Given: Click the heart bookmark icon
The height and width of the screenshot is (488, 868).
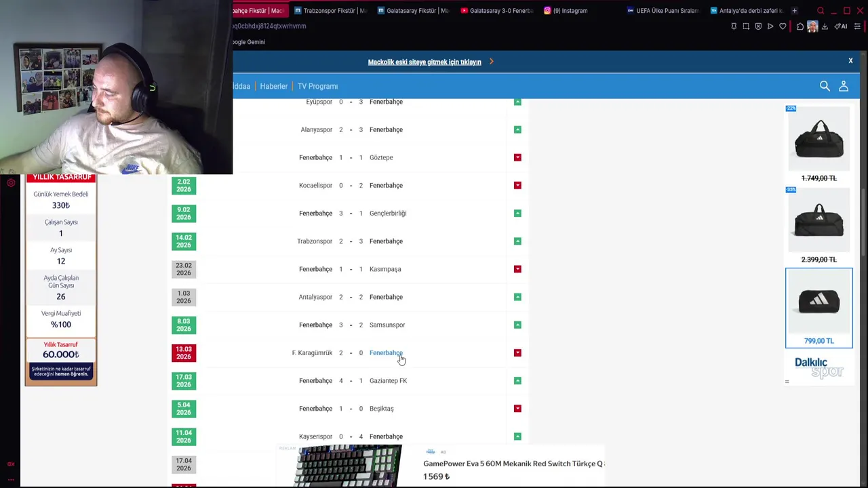Looking at the screenshot, I should click(x=783, y=26).
